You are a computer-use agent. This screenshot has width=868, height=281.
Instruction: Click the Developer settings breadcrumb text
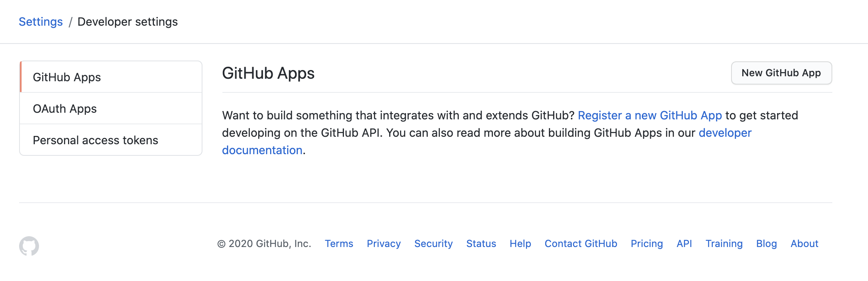click(127, 22)
